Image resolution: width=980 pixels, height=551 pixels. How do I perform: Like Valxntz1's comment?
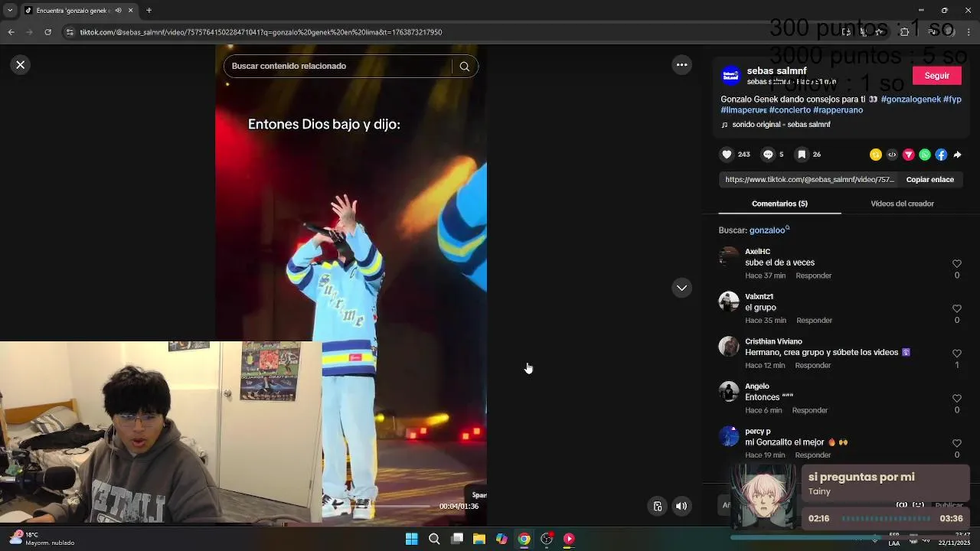point(956,308)
